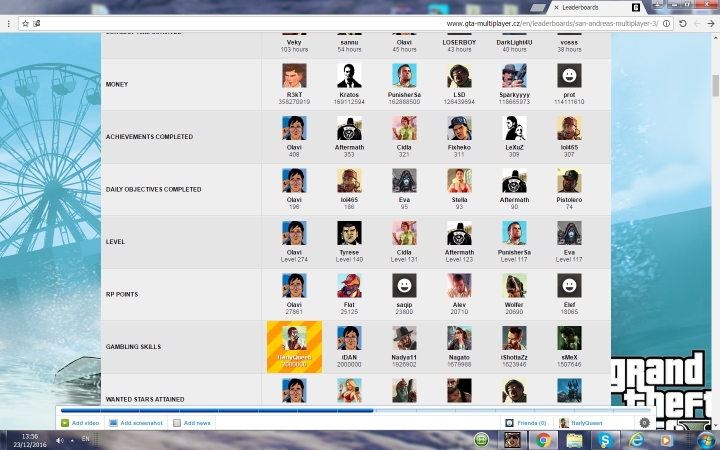The height and width of the screenshot is (450, 720).
Task: Click the settings gear in the bottom bar
Action: [644, 423]
